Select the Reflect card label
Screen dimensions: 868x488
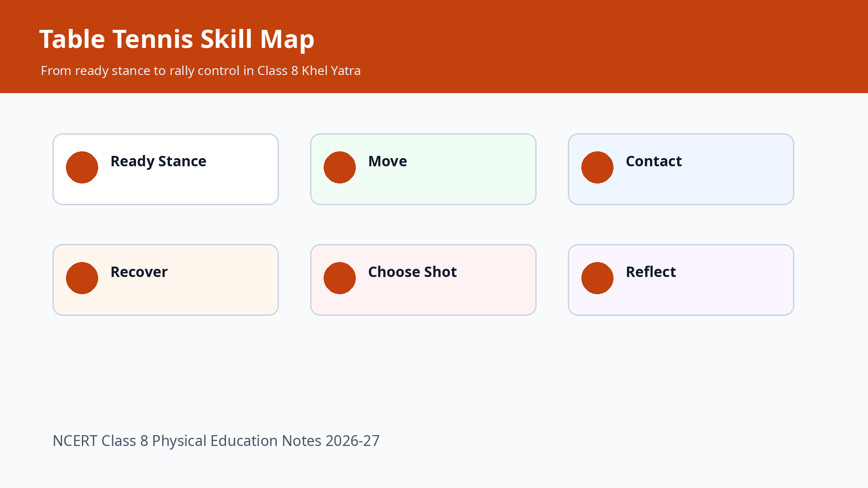pyautogui.click(x=651, y=272)
